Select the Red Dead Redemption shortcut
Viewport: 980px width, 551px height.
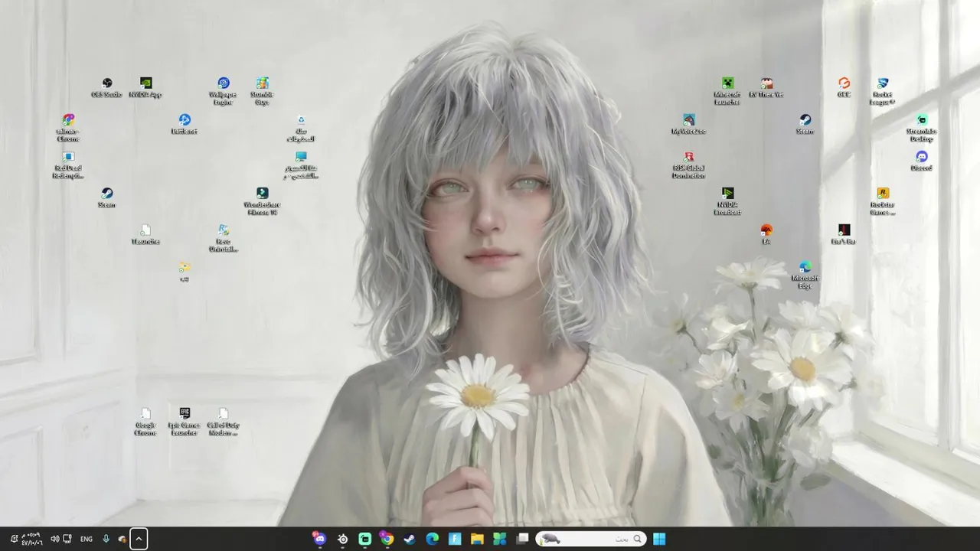[x=68, y=165]
